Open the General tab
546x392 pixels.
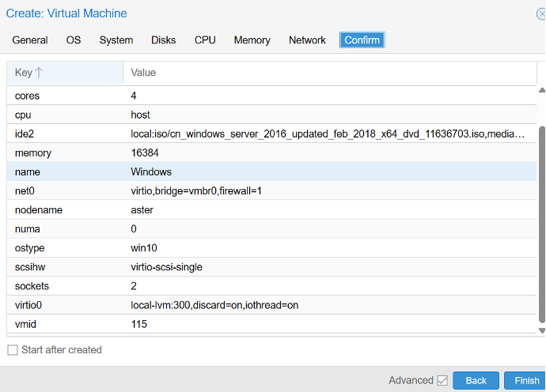[x=30, y=40]
